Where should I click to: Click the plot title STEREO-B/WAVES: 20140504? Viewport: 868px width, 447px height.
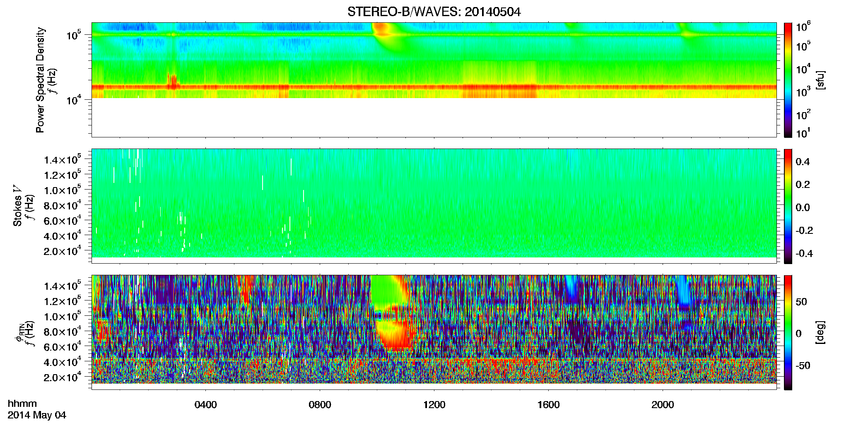[x=434, y=12]
